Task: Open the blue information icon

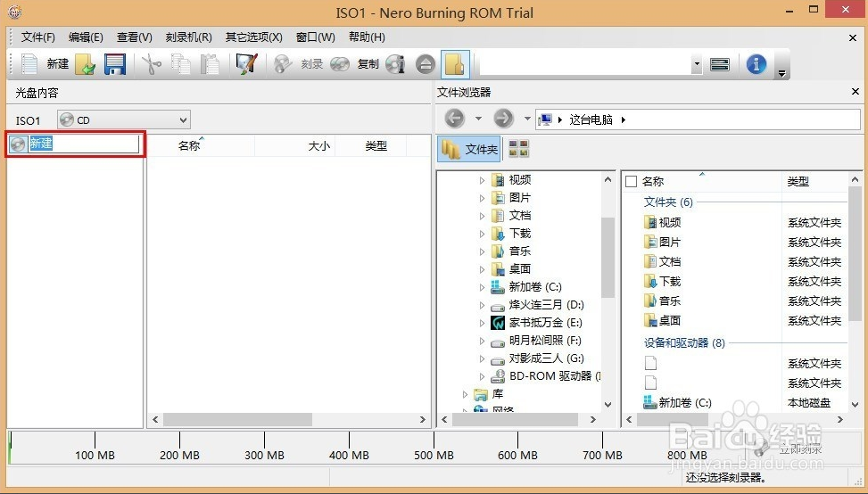Action: [x=756, y=64]
